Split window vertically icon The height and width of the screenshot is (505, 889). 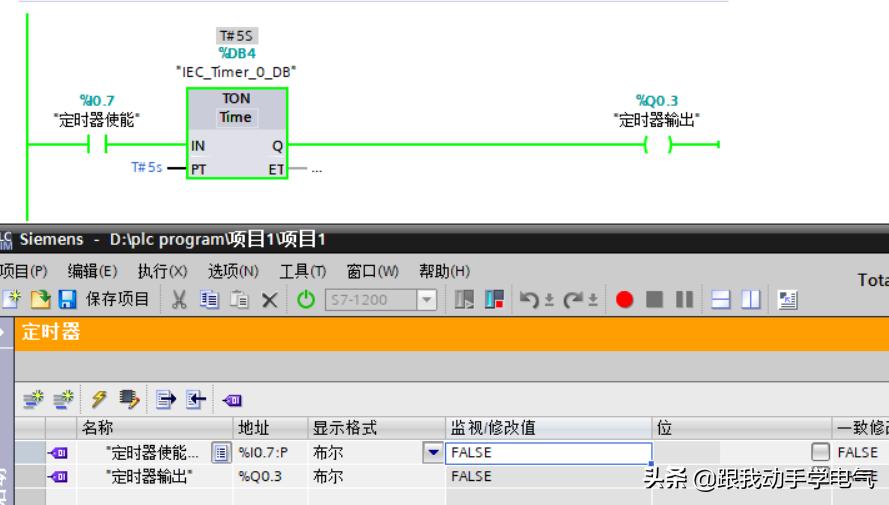[x=751, y=299]
